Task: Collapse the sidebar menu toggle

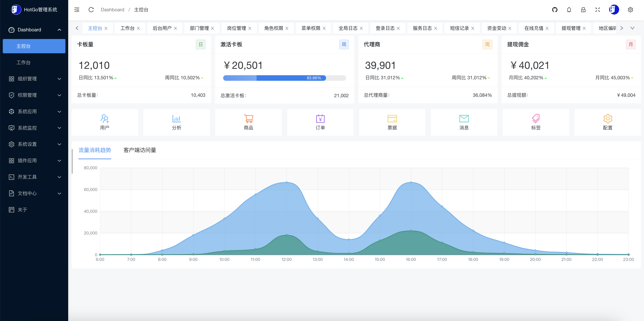Action: [77, 10]
